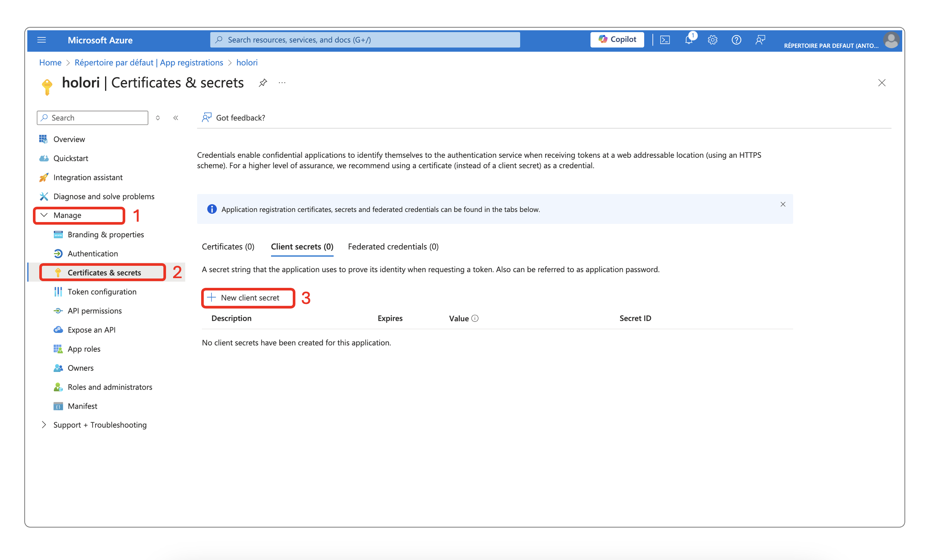Open Diagnose and solve problems

coord(104,196)
